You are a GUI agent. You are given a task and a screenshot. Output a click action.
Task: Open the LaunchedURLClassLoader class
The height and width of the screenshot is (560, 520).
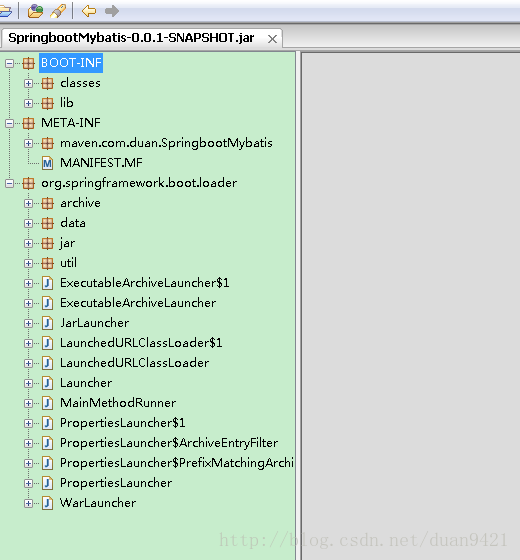pyautogui.click(x=134, y=363)
